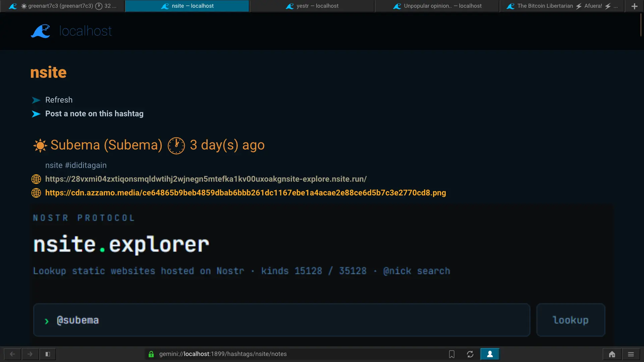Bookmark this page using the bookmark icon
Viewport: 644px width, 362px height.
(x=452, y=354)
